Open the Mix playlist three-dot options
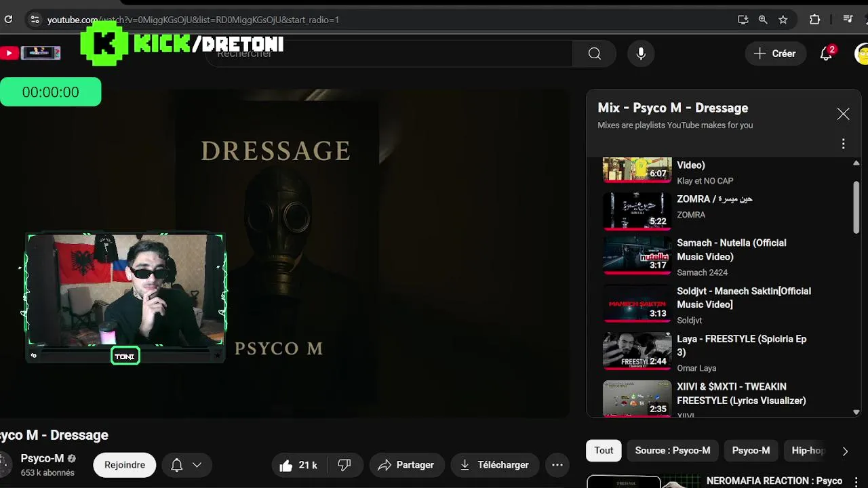The width and height of the screenshot is (868, 488). tap(843, 144)
